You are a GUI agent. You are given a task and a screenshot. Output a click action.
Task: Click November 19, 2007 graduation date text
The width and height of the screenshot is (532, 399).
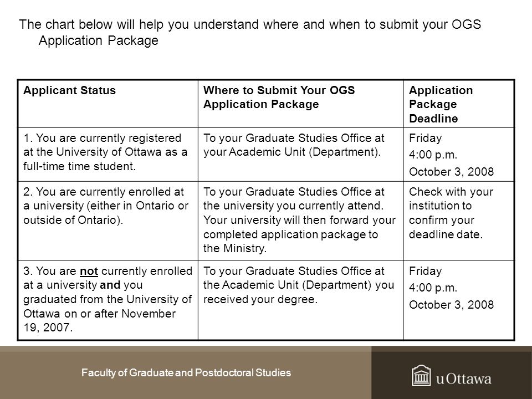click(99, 320)
